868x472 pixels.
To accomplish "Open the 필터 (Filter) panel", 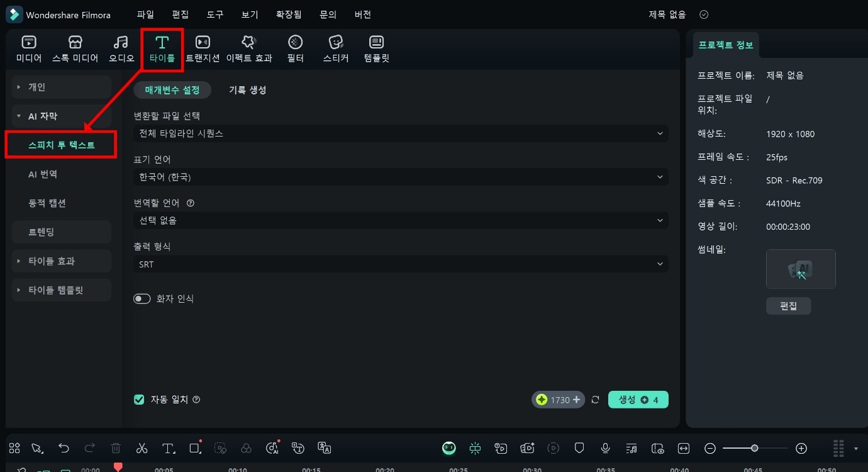I will (x=295, y=49).
